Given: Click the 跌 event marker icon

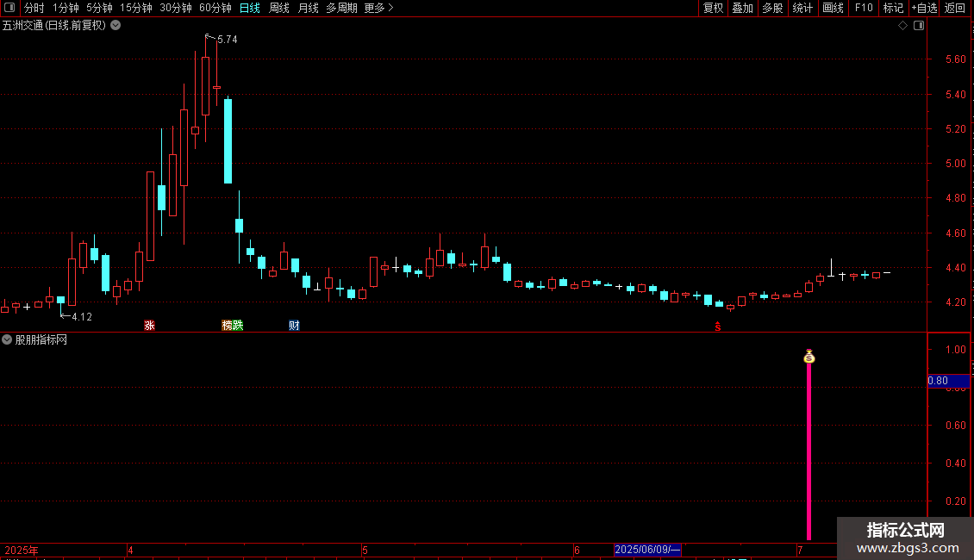Looking at the screenshot, I should click(x=238, y=326).
